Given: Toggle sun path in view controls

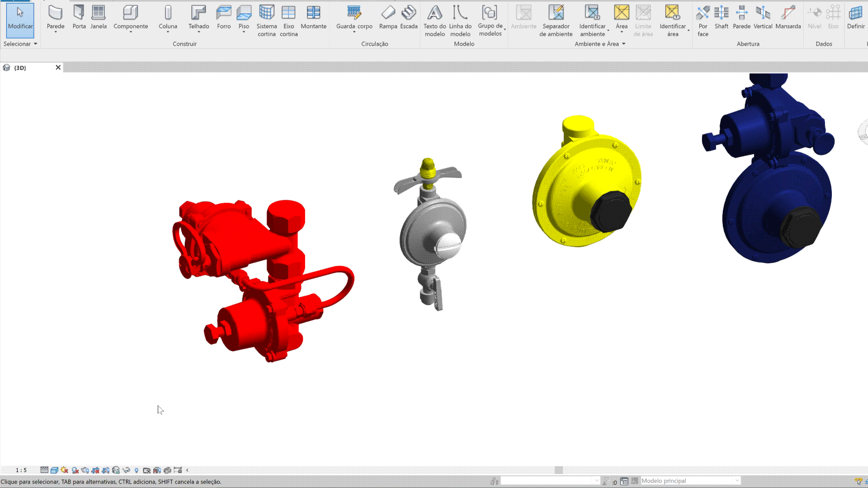Looking at the screenshot, I should pyautogui.click(x=64, y=470).
